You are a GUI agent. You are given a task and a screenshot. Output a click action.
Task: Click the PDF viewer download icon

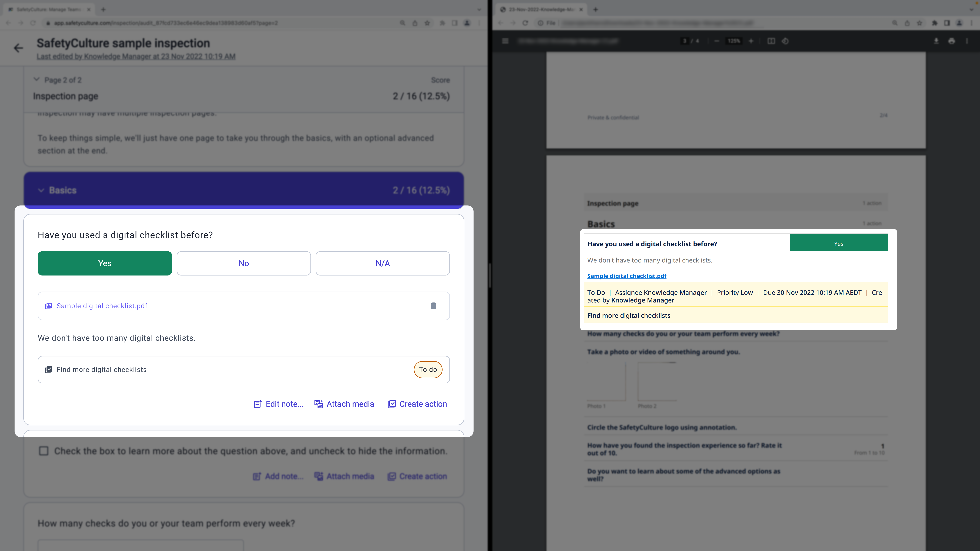click(936, 41)
